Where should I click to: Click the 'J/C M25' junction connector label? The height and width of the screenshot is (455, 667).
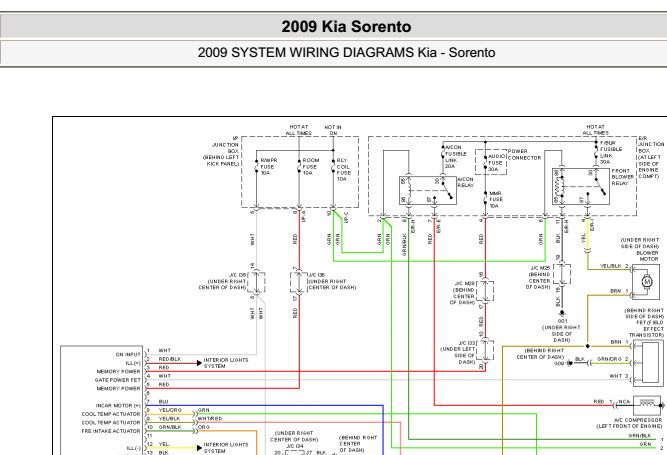point(540,268)
